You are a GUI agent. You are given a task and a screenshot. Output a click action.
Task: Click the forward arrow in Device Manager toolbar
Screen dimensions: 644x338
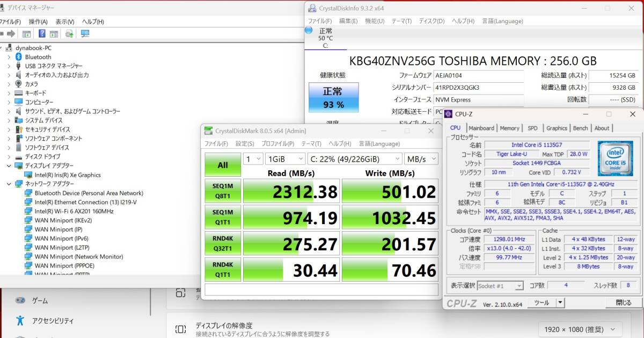[11, 34]
